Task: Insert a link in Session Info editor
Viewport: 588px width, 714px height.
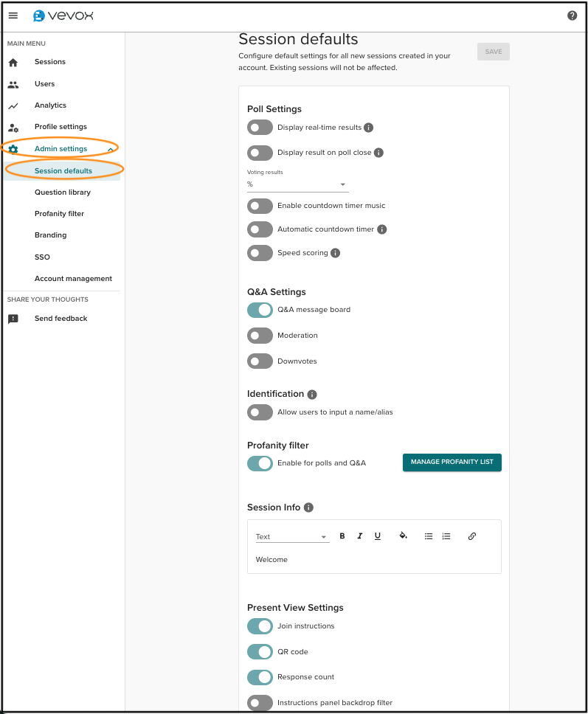Action: [x=472, y=536]
